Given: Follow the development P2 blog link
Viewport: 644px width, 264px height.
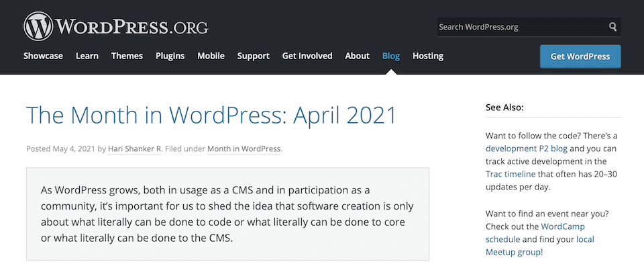Looking at the screenshot, I should click(527, 148).
